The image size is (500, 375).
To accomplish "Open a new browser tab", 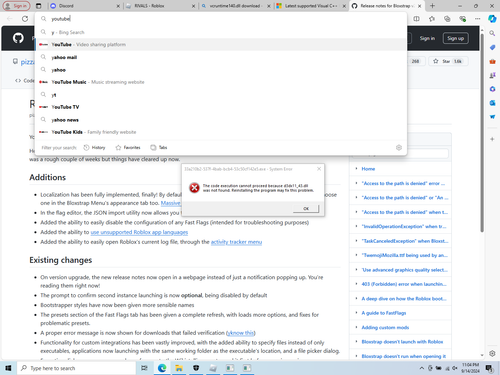I will [x=432, y=6].
